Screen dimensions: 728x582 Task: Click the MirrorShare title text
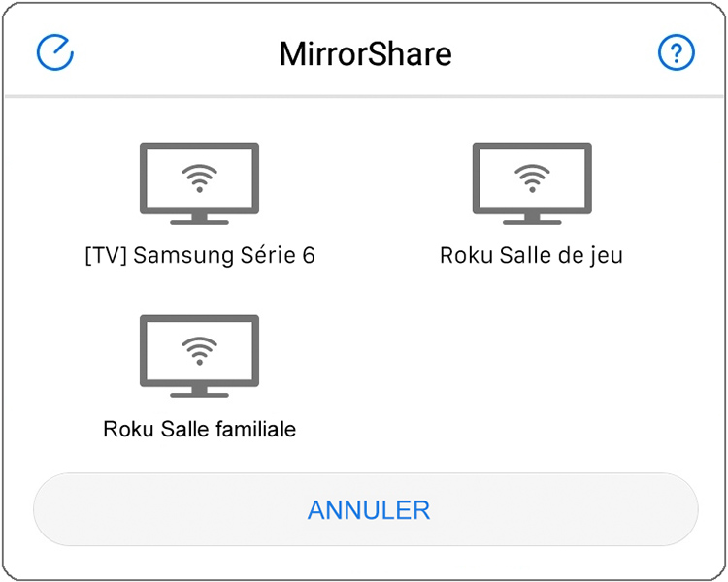point(365,54)
